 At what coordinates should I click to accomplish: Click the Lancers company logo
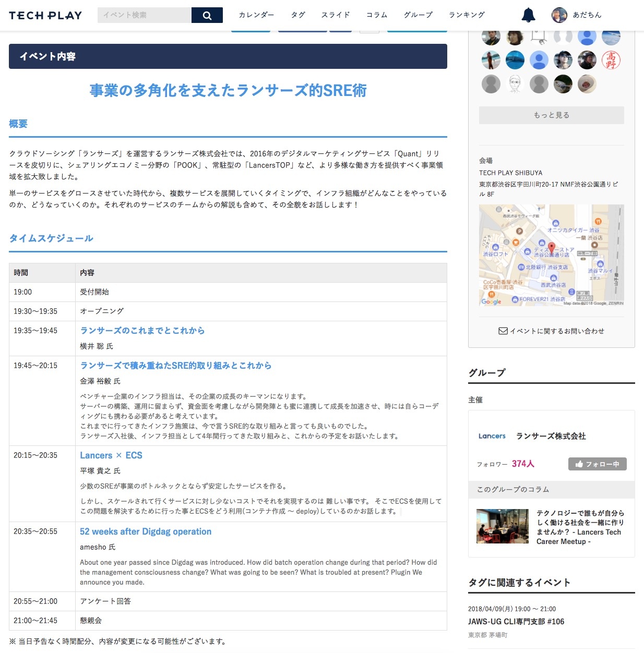pyautogui.click(x=492, y=436)
